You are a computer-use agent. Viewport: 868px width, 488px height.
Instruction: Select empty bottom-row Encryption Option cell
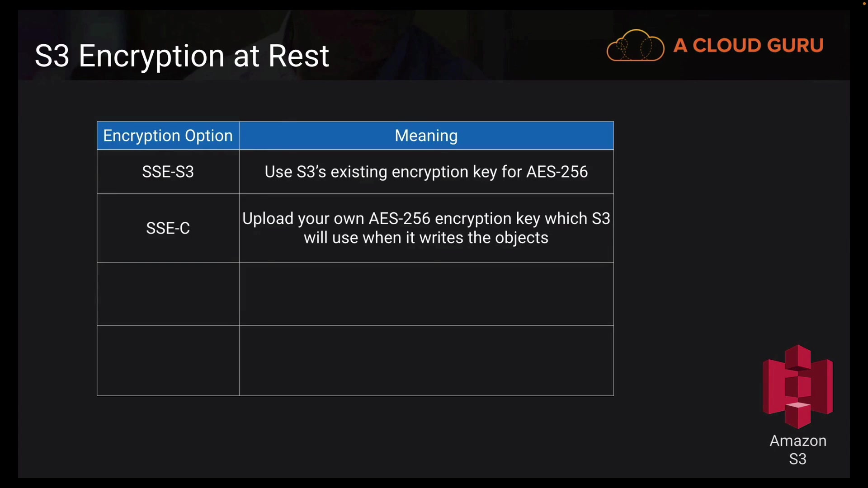(168, 361)
